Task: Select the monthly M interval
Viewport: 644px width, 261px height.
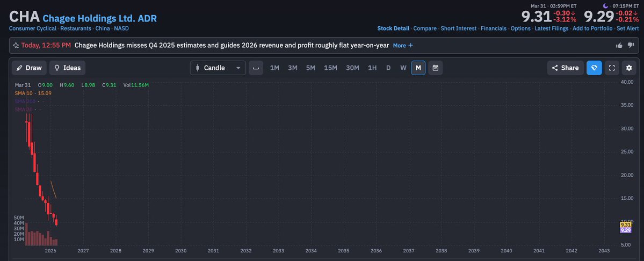Action: 418,68
